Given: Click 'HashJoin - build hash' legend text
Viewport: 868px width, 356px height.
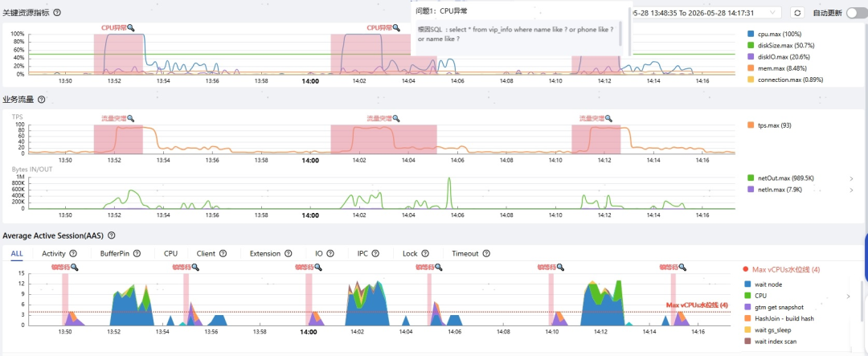Looking at the screenshot, I should [784, 318].
